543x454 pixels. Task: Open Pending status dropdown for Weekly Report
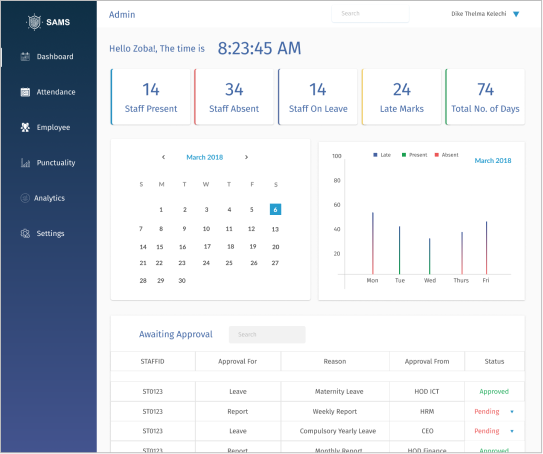click(512, 412)
